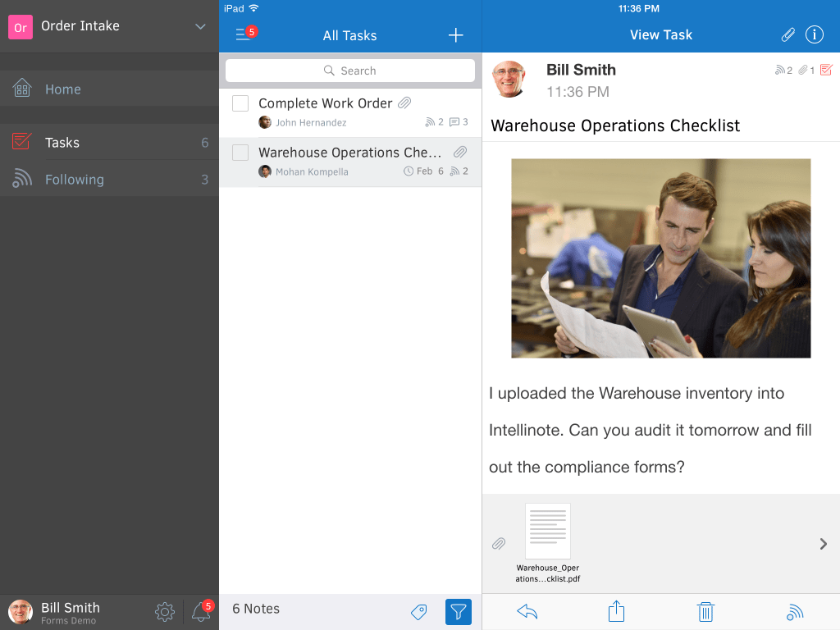
Task: Edit the task with the pencil icon
Action: pos(787,34)
